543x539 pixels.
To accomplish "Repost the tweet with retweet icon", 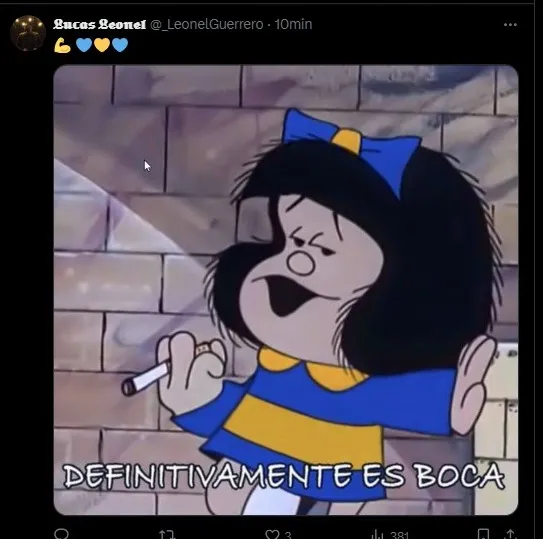I will [x=167, y=534].
